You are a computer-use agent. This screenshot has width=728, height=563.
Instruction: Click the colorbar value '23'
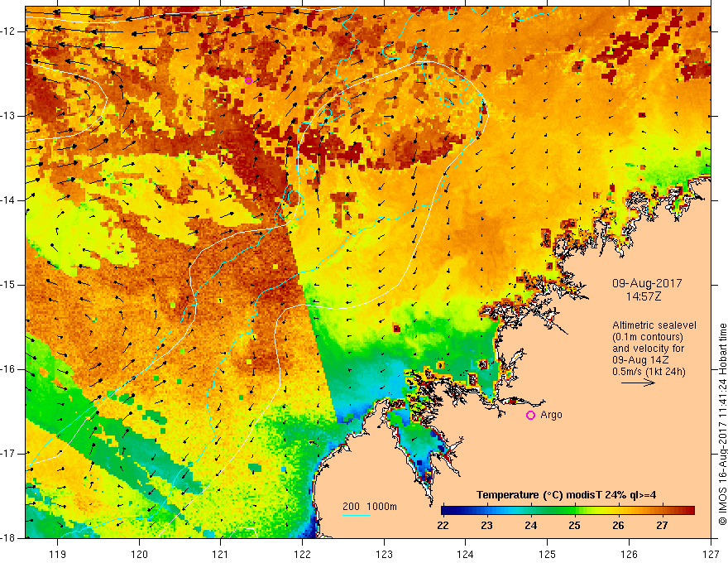pyautogui.click(x=486, y=526)
